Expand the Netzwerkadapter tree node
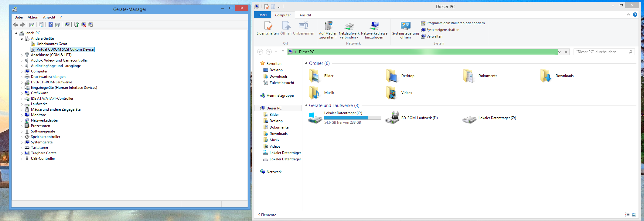 (x=22, y=121)
